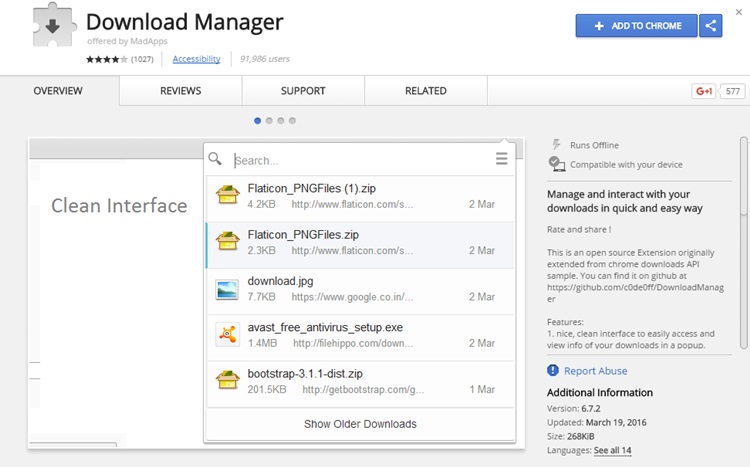
Task: Click the G+1 button
Action: point(704,91)
